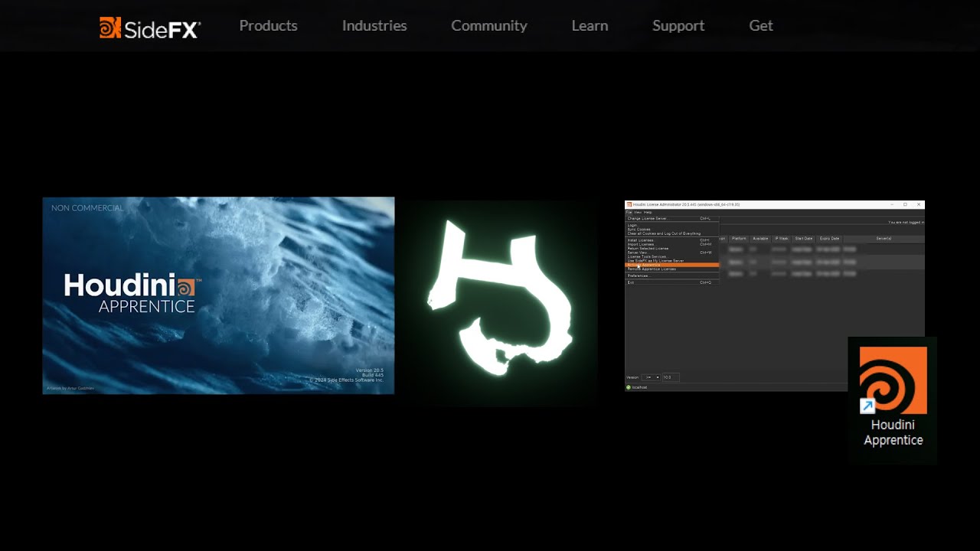
Task: Open the Products navigation menu
Action: pos(268,25)
